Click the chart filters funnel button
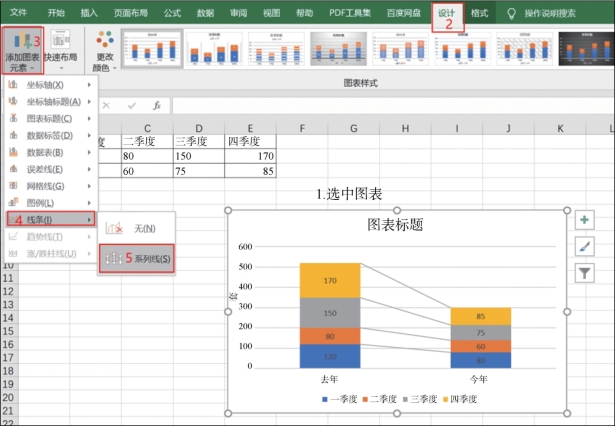615x426 pixels. (584, 273)
